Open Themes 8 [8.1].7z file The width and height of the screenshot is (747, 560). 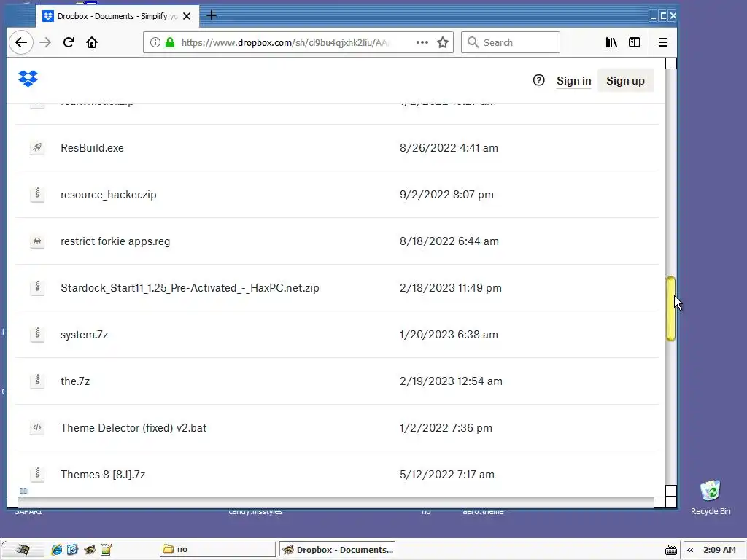[x=102, y=475]
